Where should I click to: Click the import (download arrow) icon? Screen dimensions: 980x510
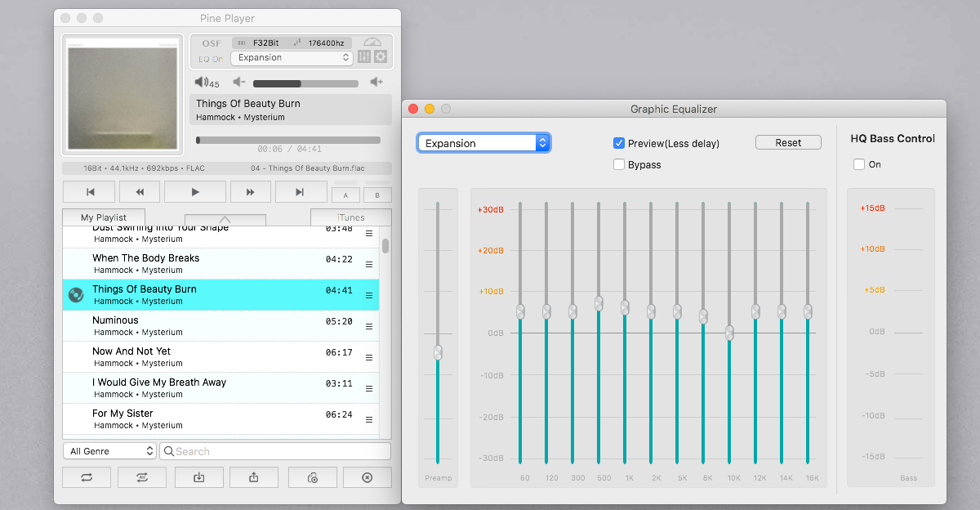click(x=198, y=477)
